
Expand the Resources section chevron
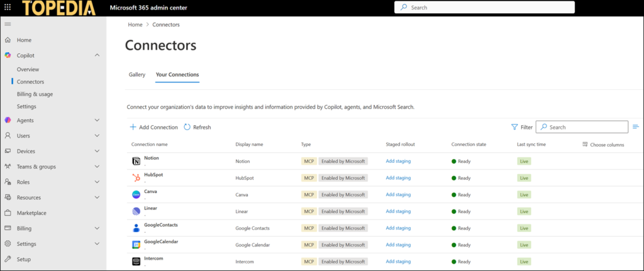tap(97, 197)
